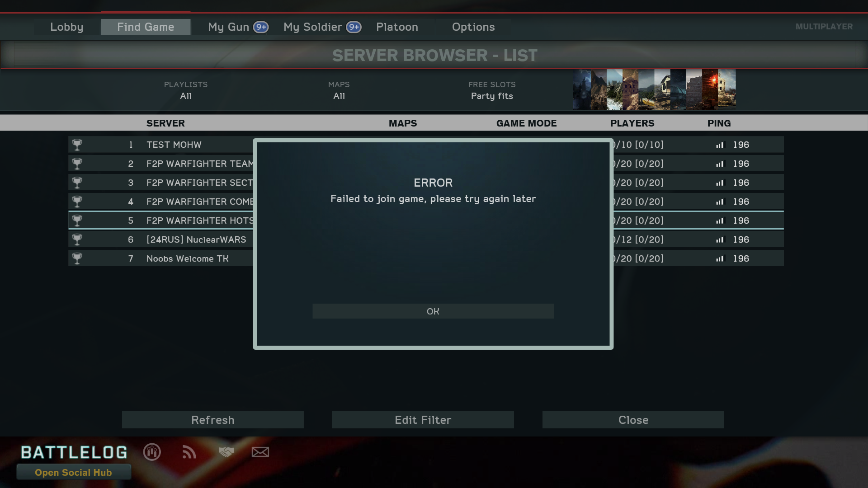The image size is (868, 488).
Task: Click OK to dismiss the error dialog
Action: pyautogui.click(x=434, y=310)
